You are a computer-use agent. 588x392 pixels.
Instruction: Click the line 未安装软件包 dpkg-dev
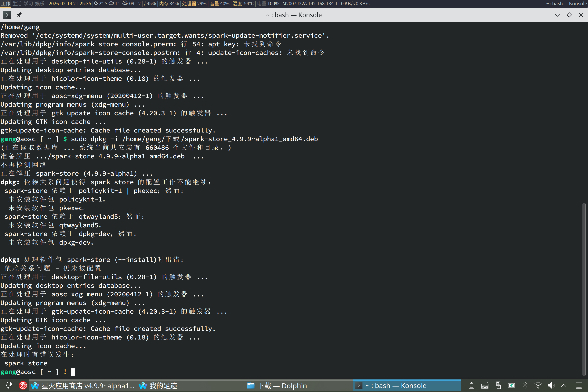coord(51,242)
